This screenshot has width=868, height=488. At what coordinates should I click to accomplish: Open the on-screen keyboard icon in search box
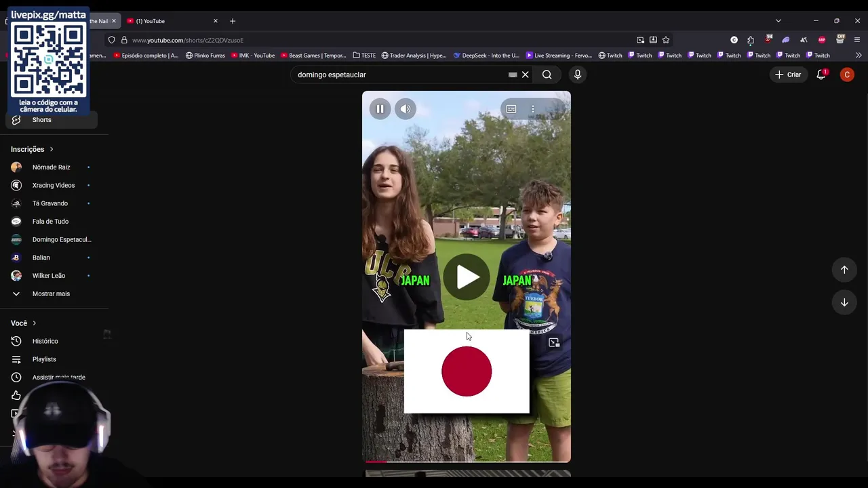(x=513, y=75)
